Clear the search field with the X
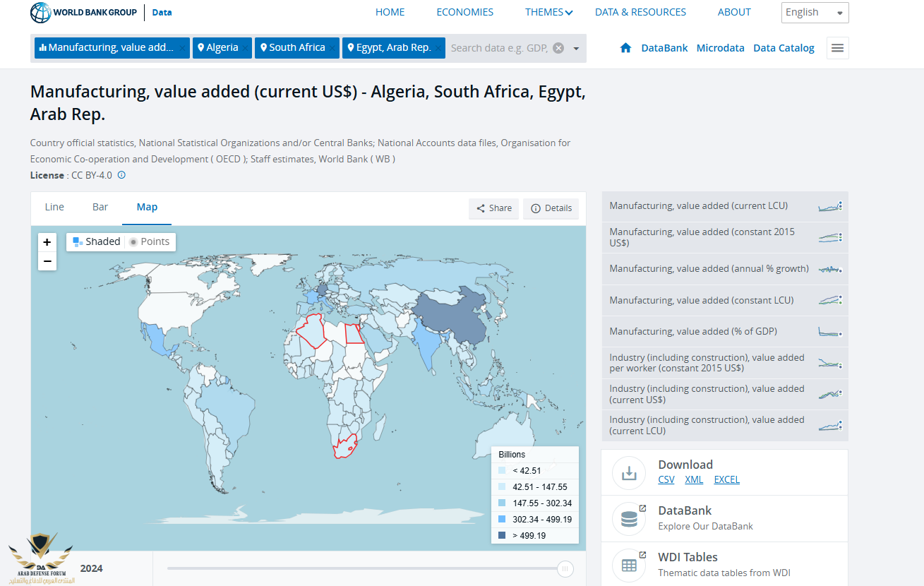Viewport: 924px width, 586px height. 558,48
